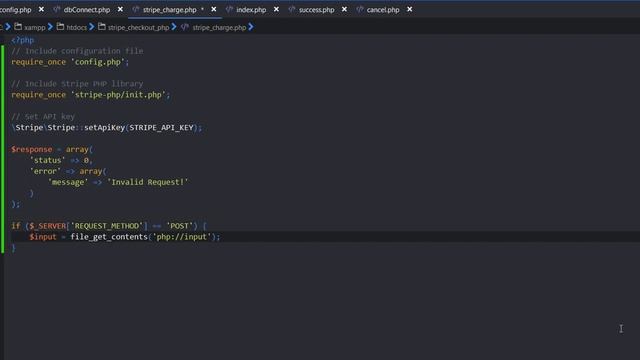
Task: Click the $input variable
Action: [43, 237]
